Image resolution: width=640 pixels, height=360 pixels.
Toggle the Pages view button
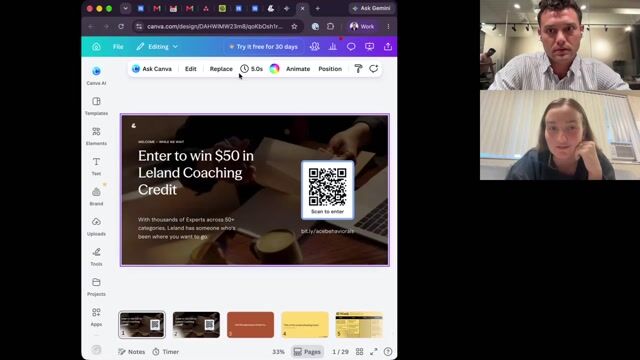[x=307, y=351]
